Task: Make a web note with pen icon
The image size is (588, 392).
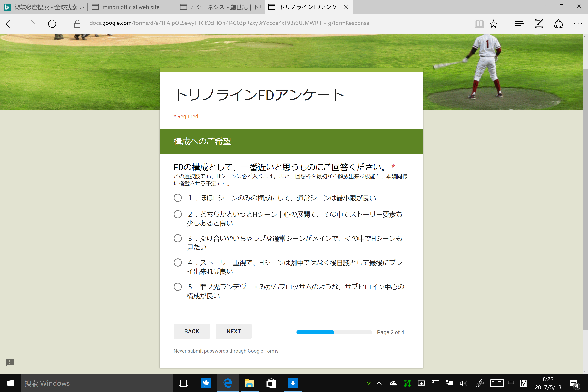Action: click(539, 24)
